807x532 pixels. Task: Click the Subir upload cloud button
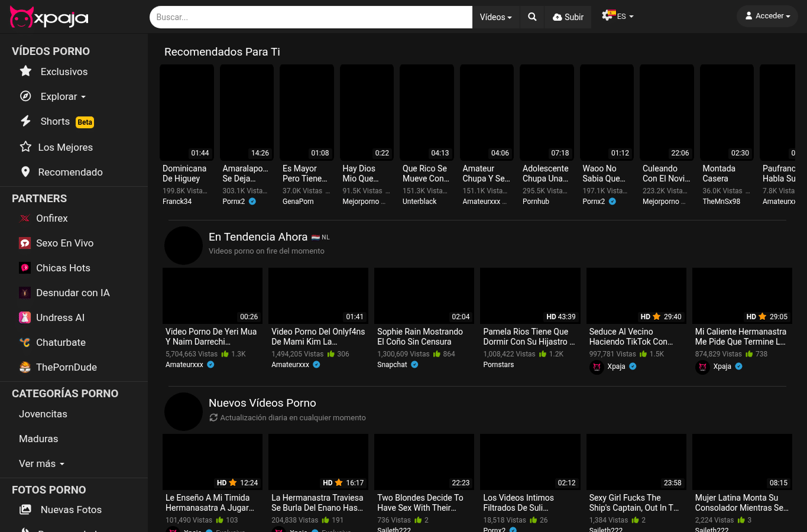pos(568,17)
